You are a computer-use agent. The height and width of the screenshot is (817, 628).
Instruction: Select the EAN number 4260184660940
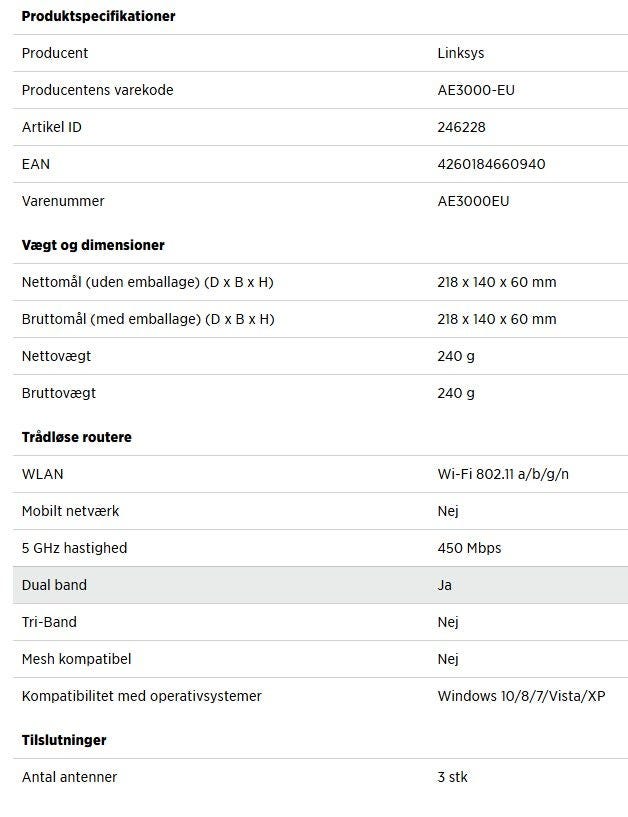[x=491, y=164]
